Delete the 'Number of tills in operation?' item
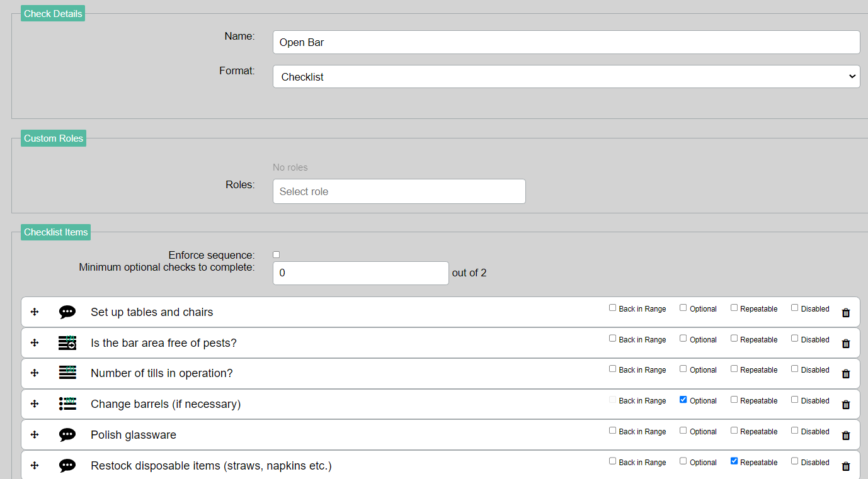 click(846, 374)
